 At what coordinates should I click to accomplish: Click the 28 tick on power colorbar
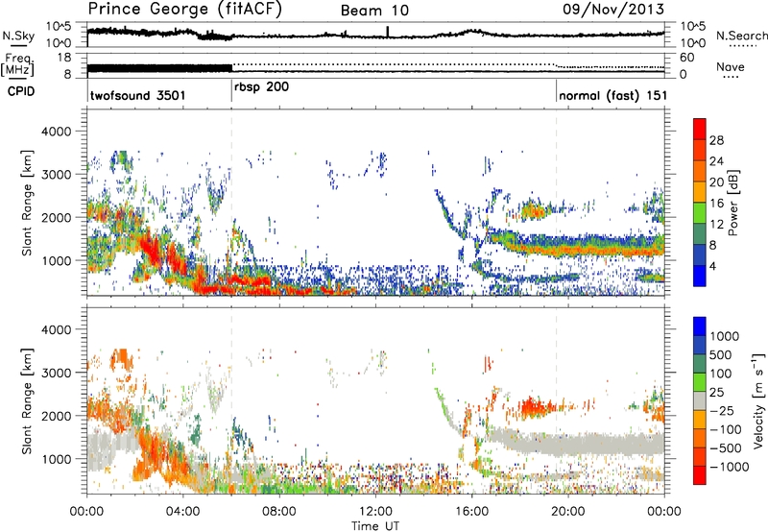pyautogui.click(x=716, y=140)
